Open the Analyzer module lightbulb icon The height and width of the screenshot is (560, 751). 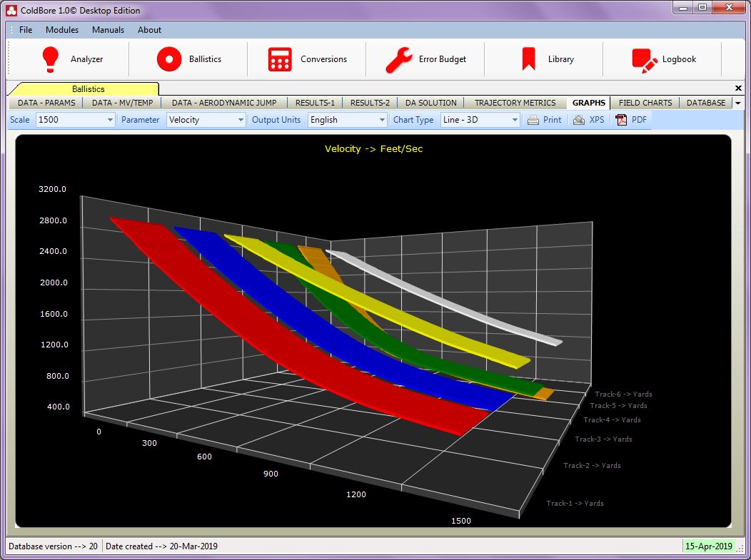tap(50, 59)
